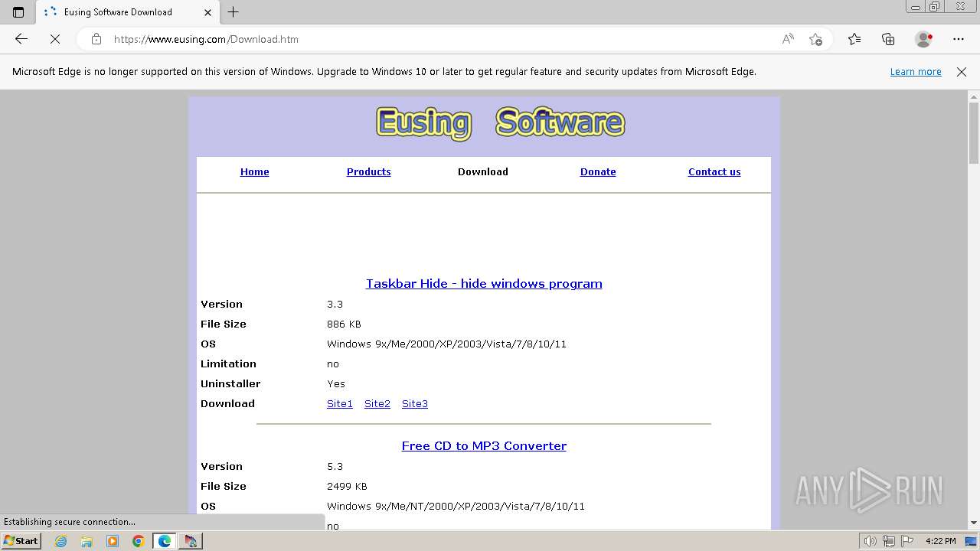Open the Products page link
The width and height of the screenshot is (980, 551).
point(368,172)
